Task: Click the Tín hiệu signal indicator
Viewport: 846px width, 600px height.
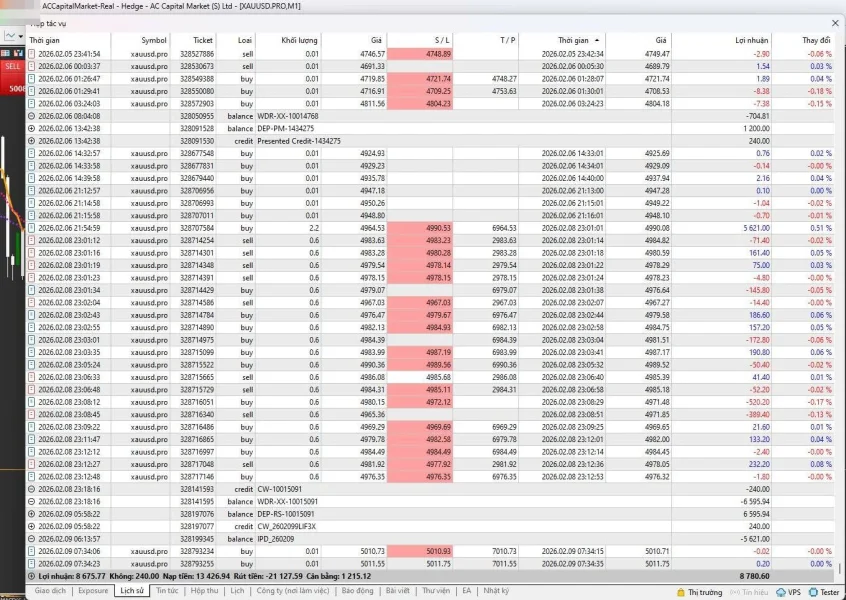Action: point(749,592)
